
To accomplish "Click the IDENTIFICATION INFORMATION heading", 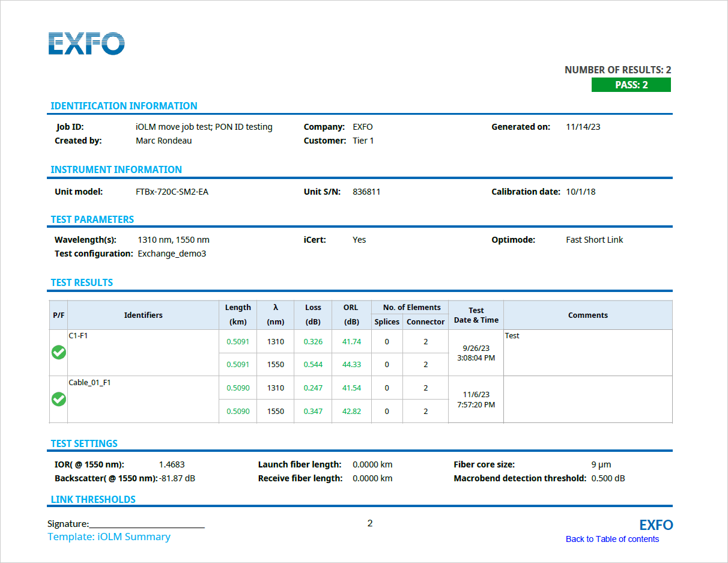I will (124, 106).
